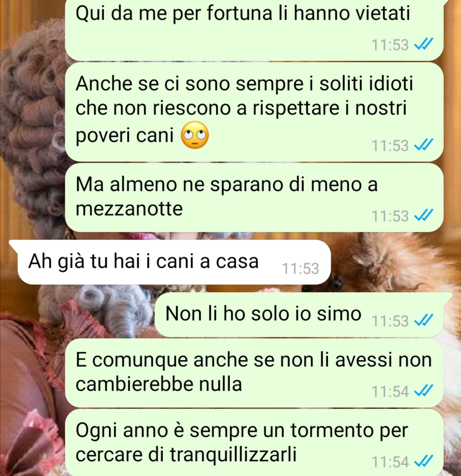This screenshot has width=461, height=476.
Task: Tap the eye-roll emoji after "poveri cani"
Action: pyautogui.click(x=195, y=135)
